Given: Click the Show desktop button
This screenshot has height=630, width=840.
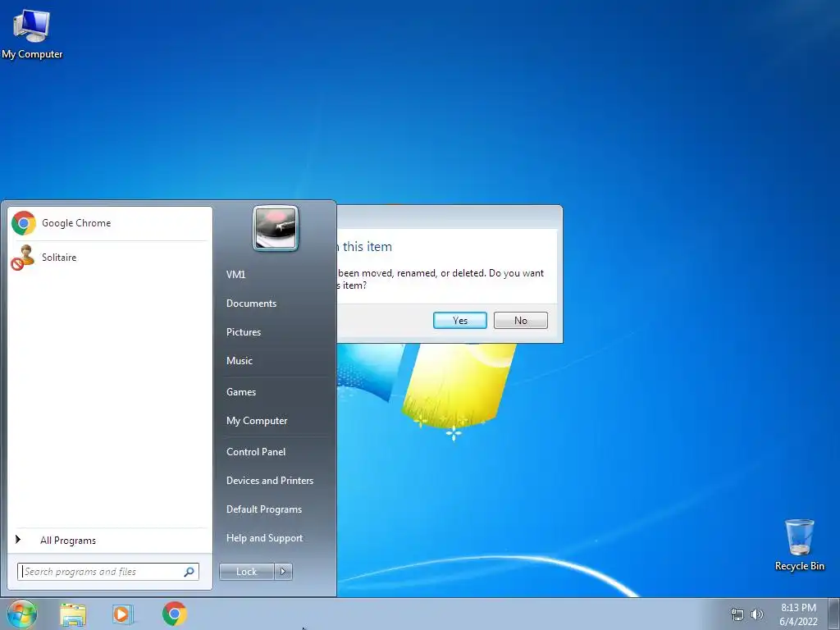Looking at the screenshot, I should (834, 614).
